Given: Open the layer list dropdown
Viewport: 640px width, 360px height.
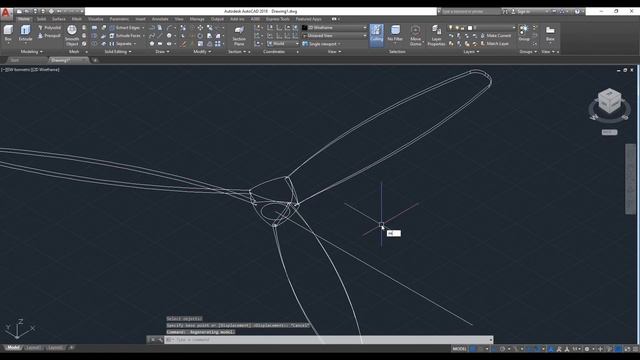Looking at the screenshot, I should [x=482, y=28].
